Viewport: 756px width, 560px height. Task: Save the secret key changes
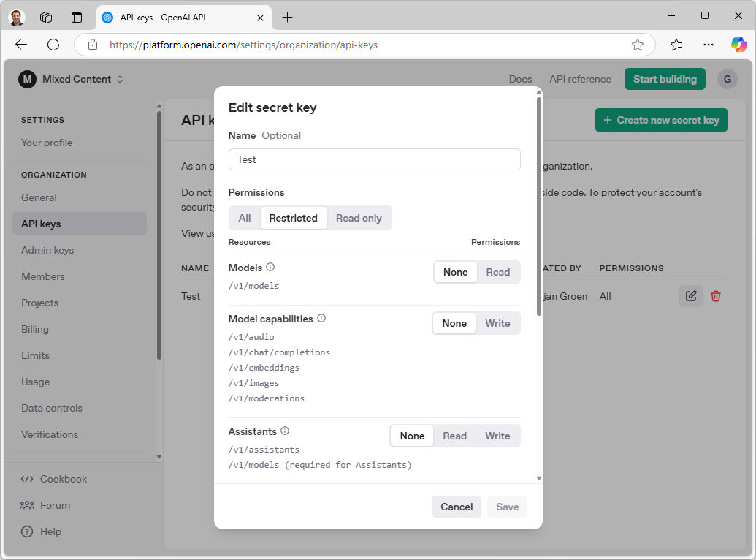pyautogui.click(x=507, y=507)
